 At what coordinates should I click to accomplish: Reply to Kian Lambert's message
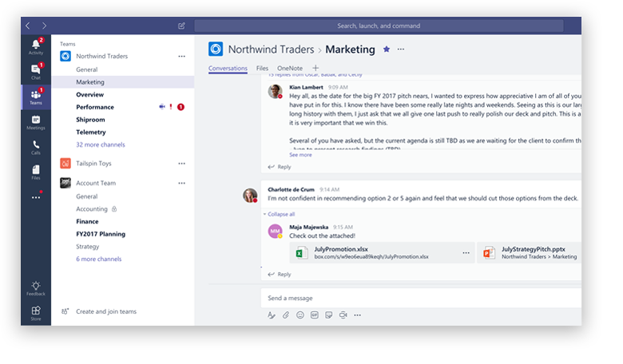tap(280, 167)
